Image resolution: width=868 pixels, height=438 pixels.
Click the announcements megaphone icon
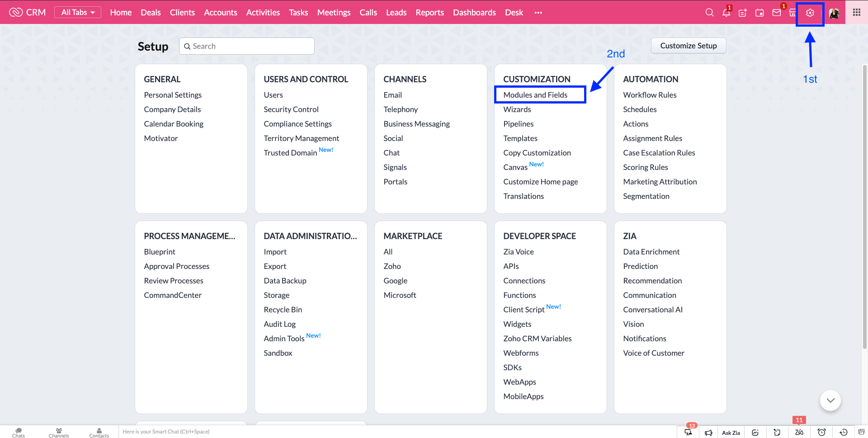pyautogui.click(x=708, y=433)
